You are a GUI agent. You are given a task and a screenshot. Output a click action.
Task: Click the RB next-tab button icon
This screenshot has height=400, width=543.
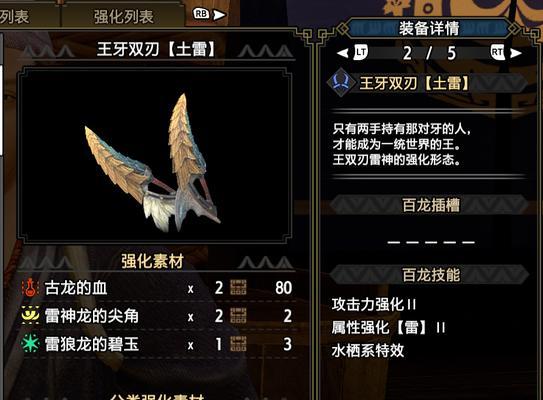click(x=202, y=14)
